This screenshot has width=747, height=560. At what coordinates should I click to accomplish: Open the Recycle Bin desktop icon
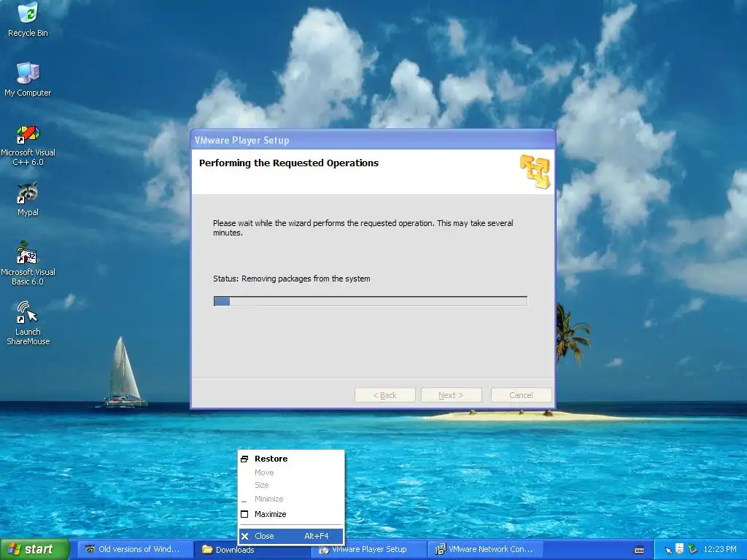pos(28,19)
